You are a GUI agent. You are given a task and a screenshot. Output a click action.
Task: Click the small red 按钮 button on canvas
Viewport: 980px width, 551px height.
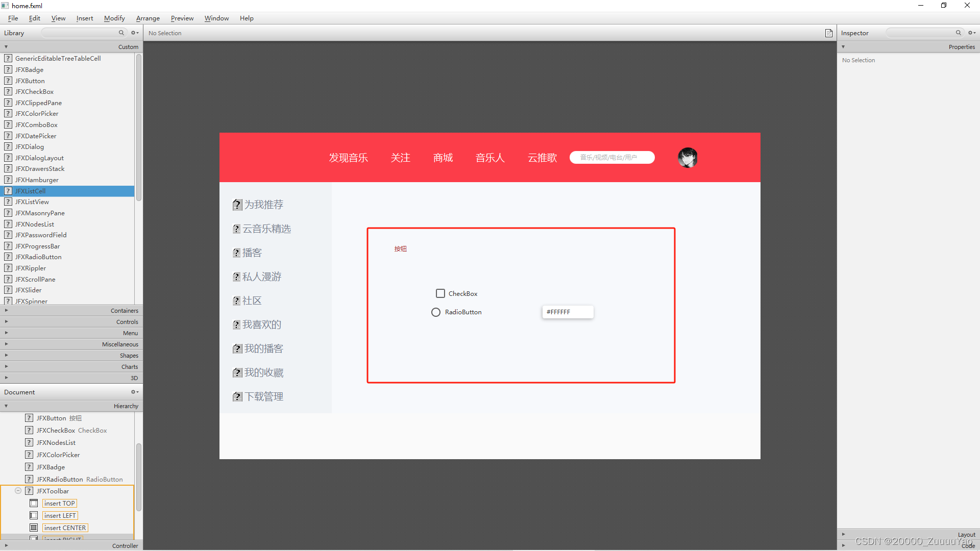click(x=401, y=249)
